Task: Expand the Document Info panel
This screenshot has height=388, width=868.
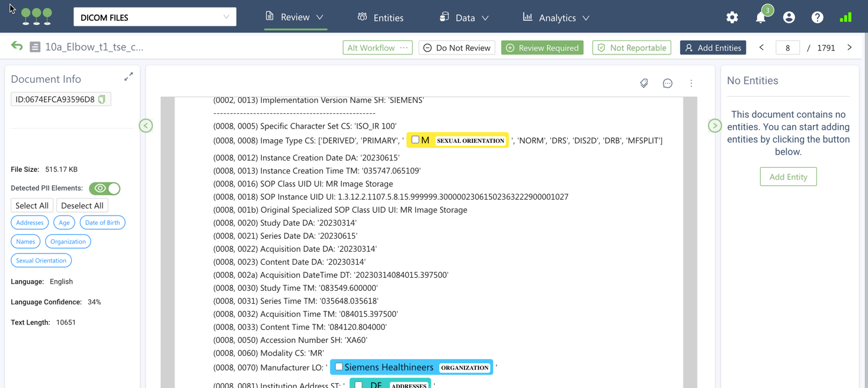Action: pos(129,77)
